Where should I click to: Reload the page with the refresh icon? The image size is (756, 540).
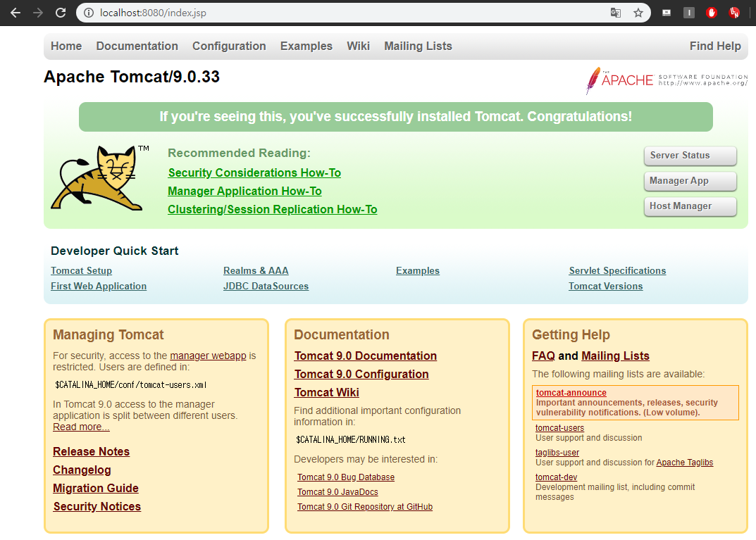[x=61, y=13]
